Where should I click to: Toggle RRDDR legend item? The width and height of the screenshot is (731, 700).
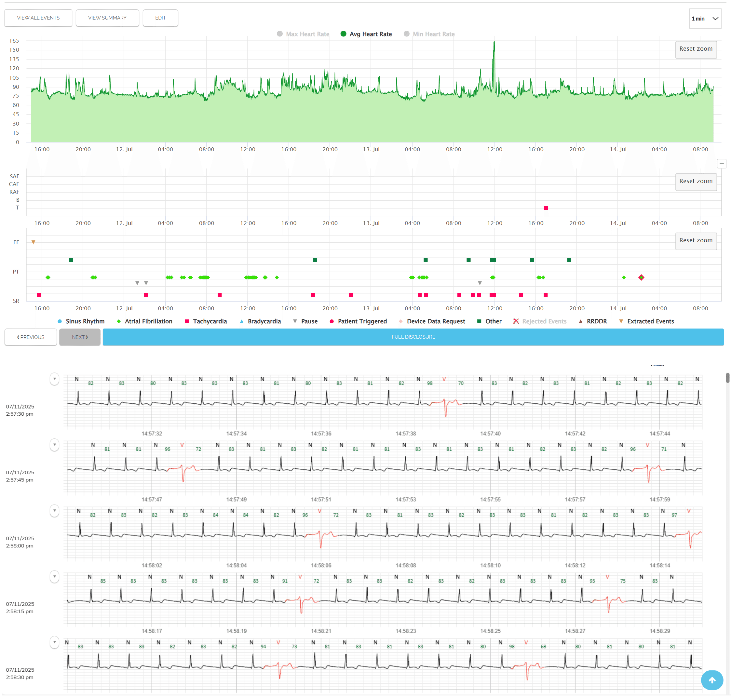pos(592,321)
